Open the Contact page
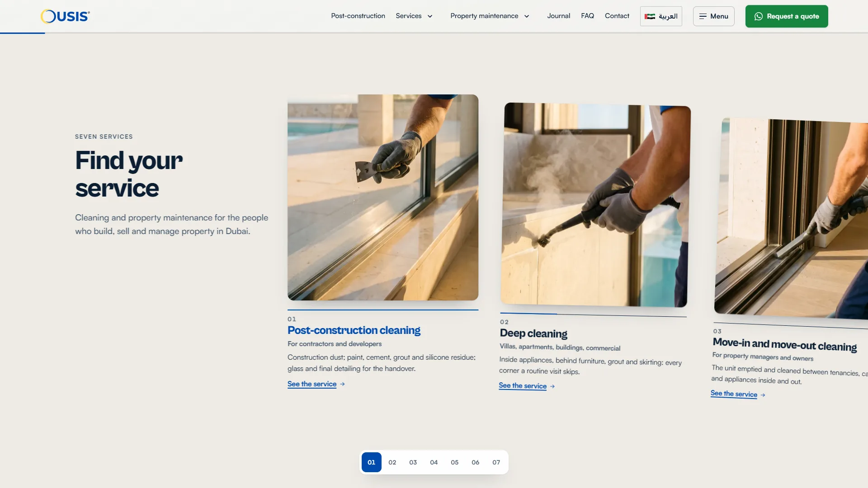This screenshot has width=868, height=488. (617, 16)
